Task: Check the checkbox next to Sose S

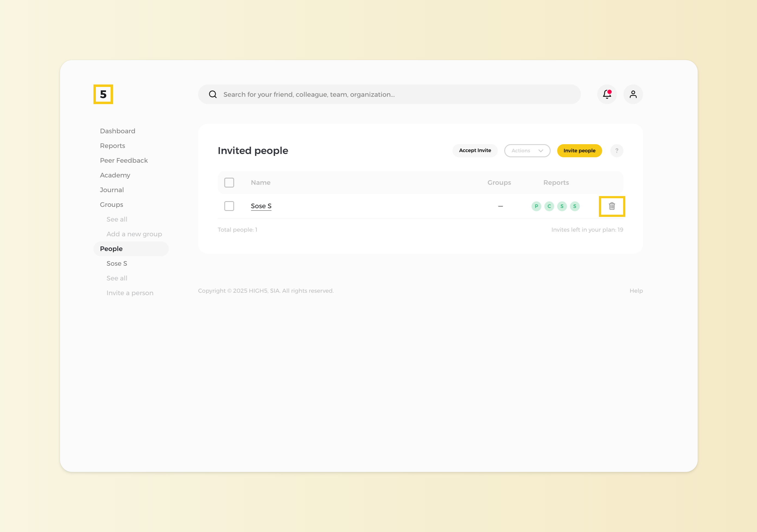Action: tap(229, 206)
